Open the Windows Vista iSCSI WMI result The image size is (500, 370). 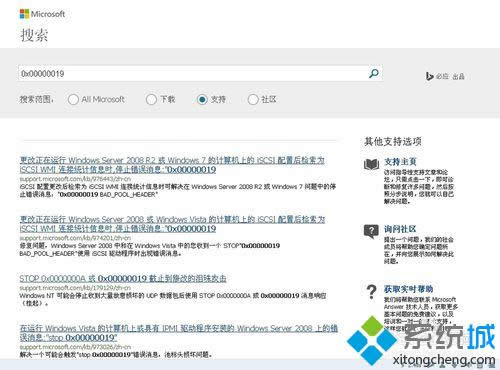pyautogui.click(x=172, y=224)
